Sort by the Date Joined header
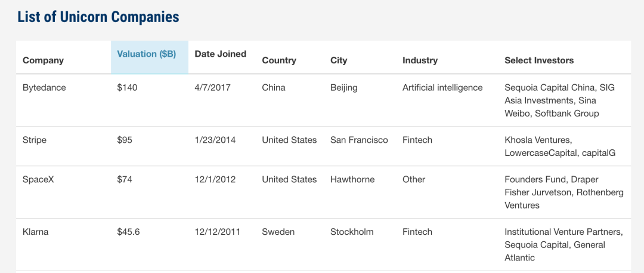Screen dimensions: 644x273 [221, 54]
